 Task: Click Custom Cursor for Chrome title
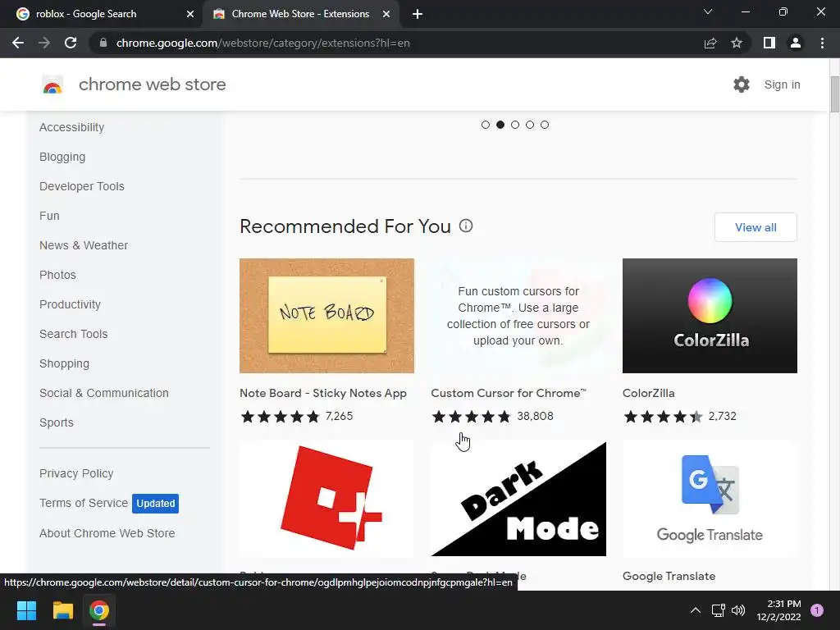coord(509,393)
